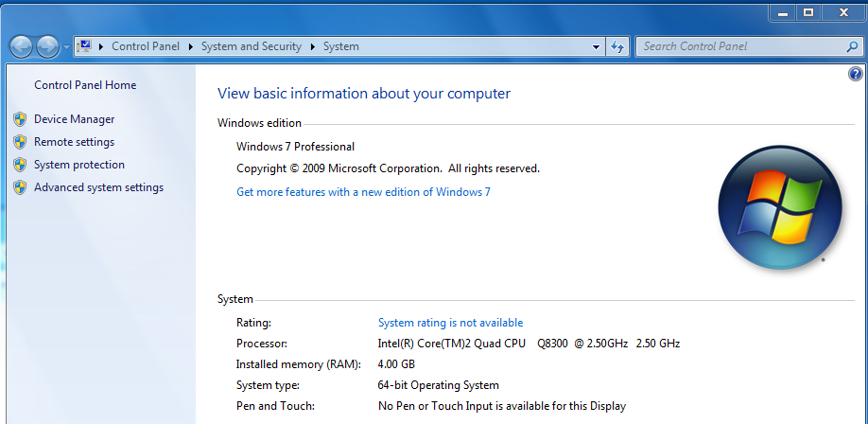
Task: Click the Forward navigation arrow button
Action: (47, 46)
